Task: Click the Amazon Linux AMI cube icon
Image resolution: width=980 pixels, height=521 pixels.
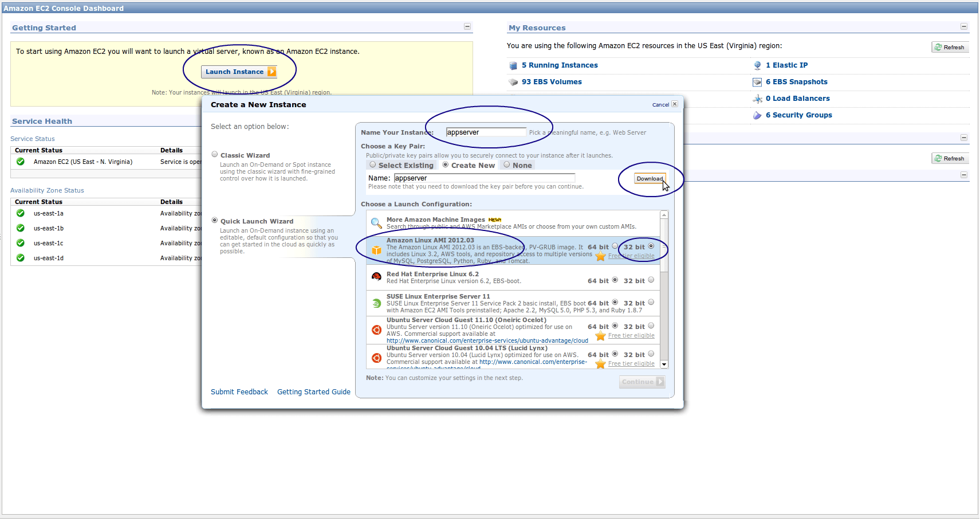Action: [x=376, y=250]
